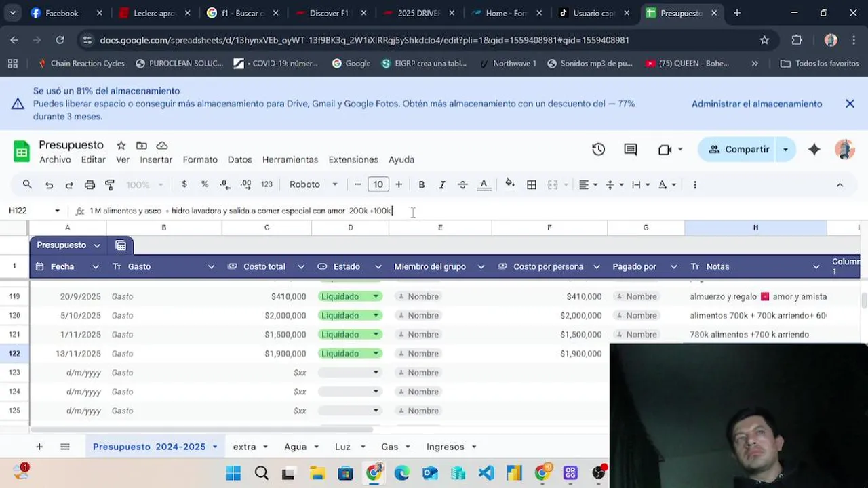Image resolution: width=868 pixels, height=488 pixels.
Task: Decrease font size with minus
Action: pyautogui.click(x=358, y=184)
